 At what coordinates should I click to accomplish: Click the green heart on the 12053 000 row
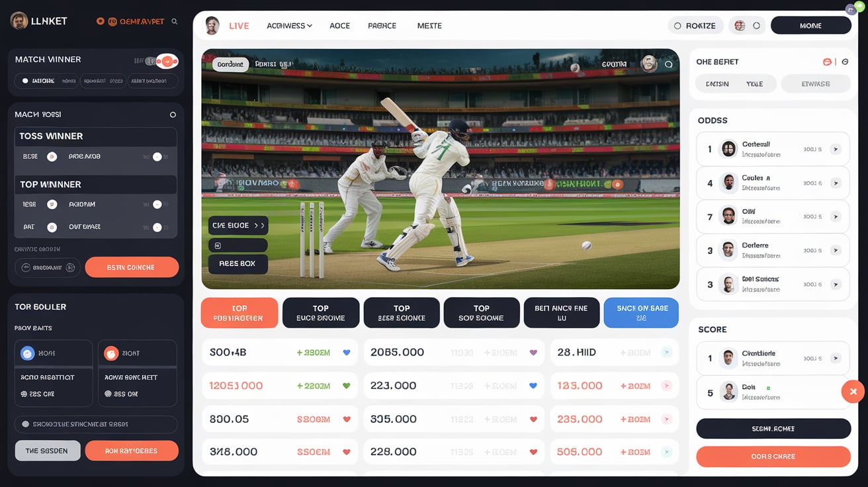(346, 386)
